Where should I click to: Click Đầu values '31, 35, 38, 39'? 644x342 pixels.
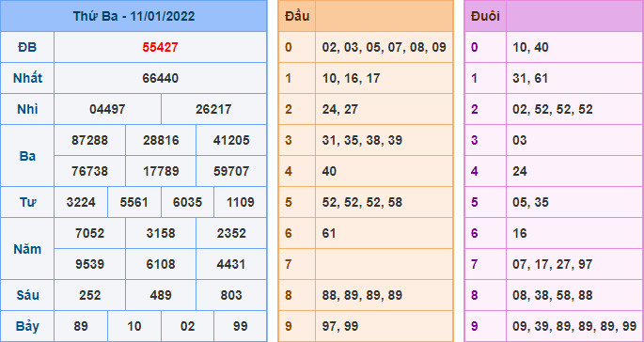(x=362, y=140)
